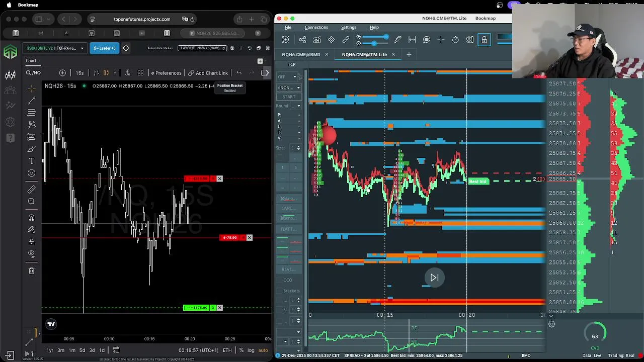Toggle percent scale on chart
Screen dimensions: 644x362
(x=242, y=350)
